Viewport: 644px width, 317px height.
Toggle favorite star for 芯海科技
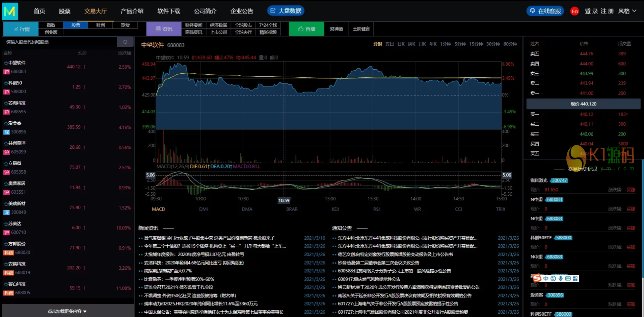(x=6, y=103)
